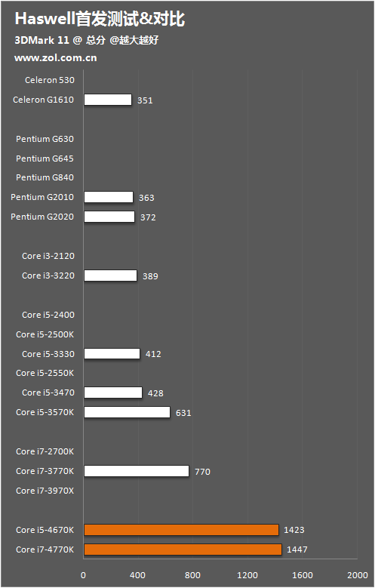Click the Celeron G1610 bar
Image resolution: width=375 pixels, height=588 pixels.
coord(108,100)
